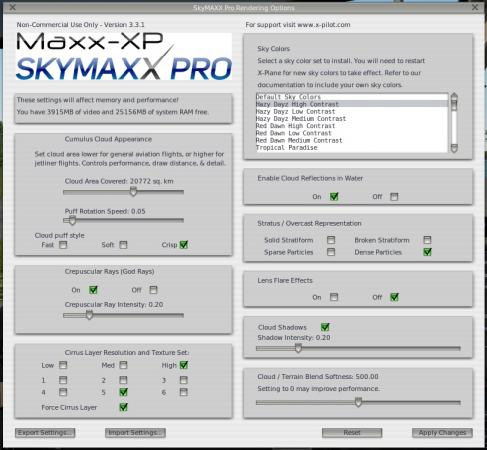The image size is (487, 450).
Task: Turn Crepuscular Rays On checkbox
Action: coord(93,290)
